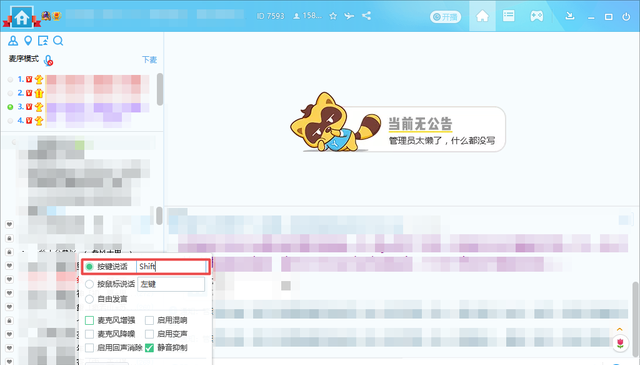The image size is (640, 365).
Task: Click the muted microphone icon next to 麦序模式
Action: coord(48,60)
